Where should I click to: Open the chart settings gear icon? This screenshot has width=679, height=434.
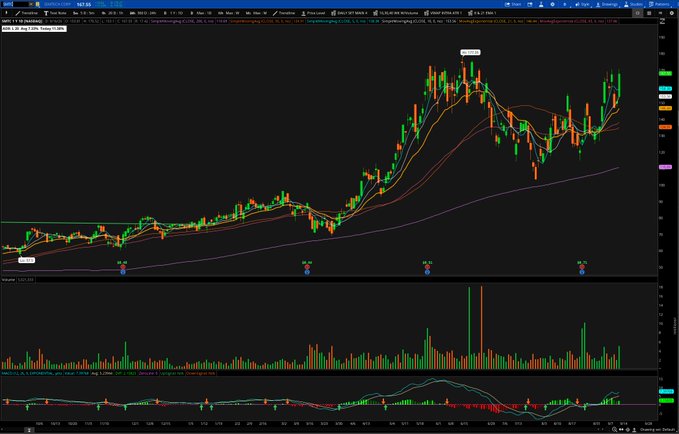553,4
